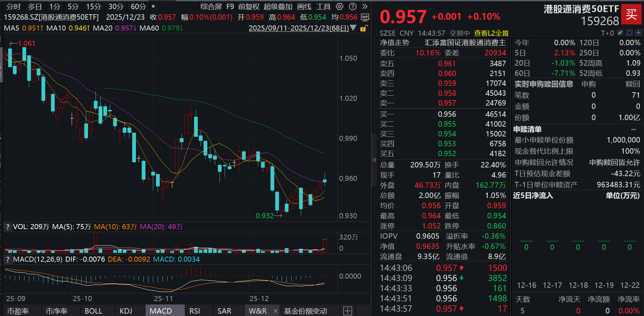Screen dimensions: 644x316
Task: Open 申赎清单 more options ellipsis
Action: coord(633,129)
